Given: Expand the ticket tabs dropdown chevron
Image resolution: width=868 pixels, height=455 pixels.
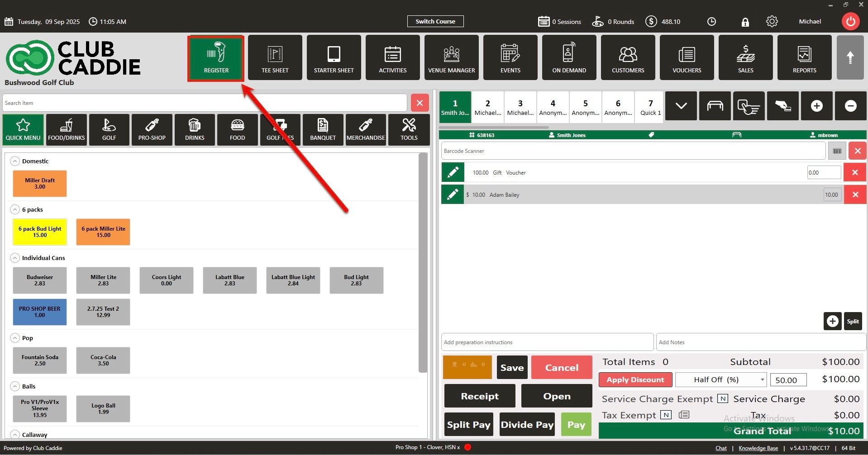Looking at the screenshot, I should 681,106.
